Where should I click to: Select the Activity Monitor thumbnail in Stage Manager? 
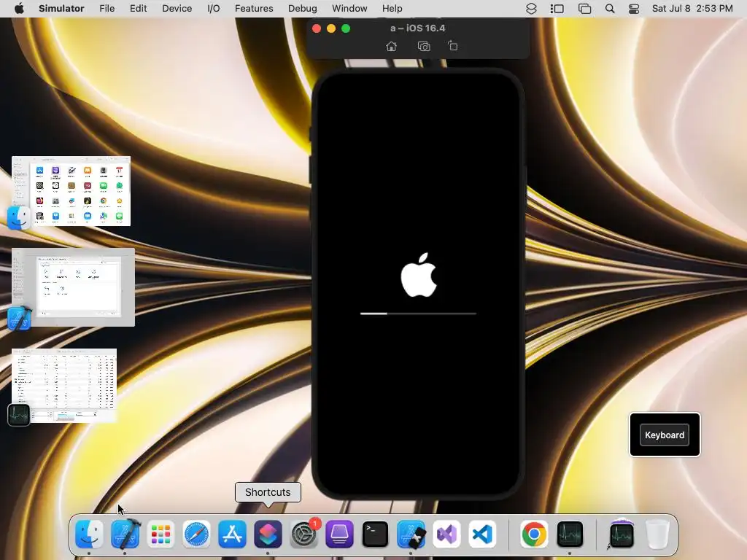64,385
